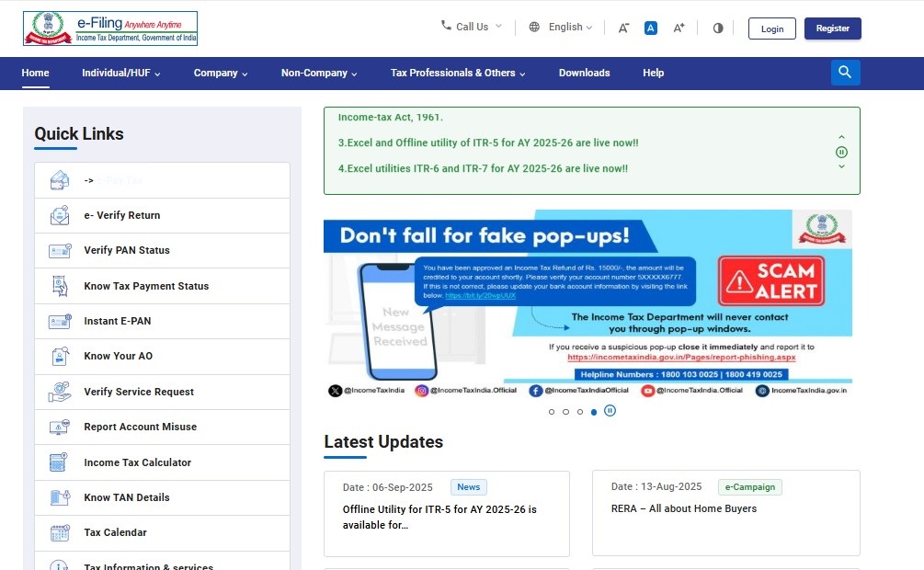Click the phone icon beside Call Us
Screen dimensions: 924x570
[446, 26]
